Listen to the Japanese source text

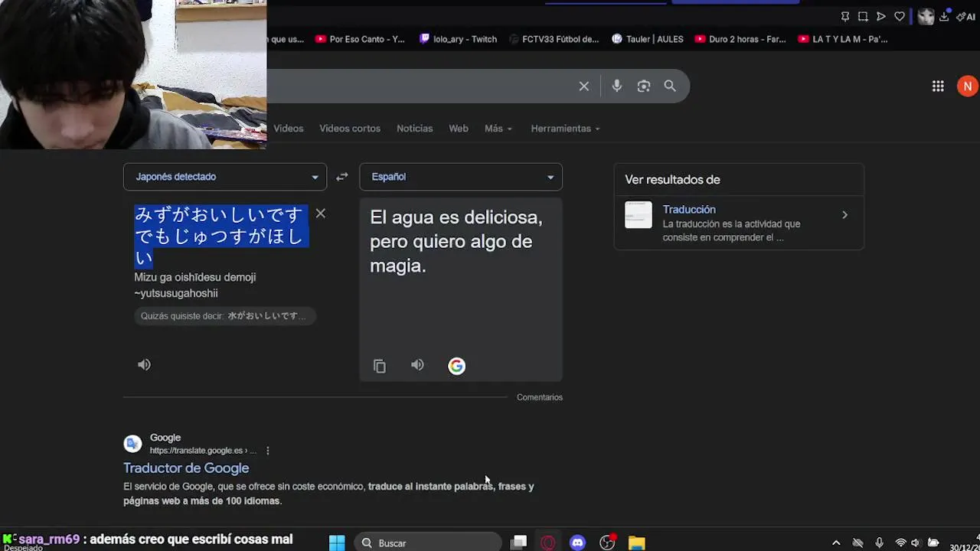pos(144,365)
